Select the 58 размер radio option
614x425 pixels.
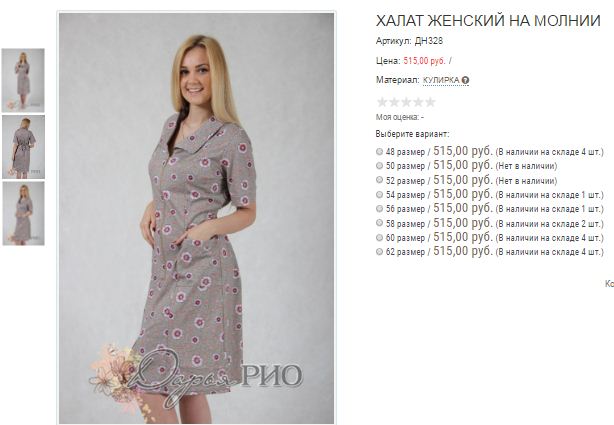point(379,223)
